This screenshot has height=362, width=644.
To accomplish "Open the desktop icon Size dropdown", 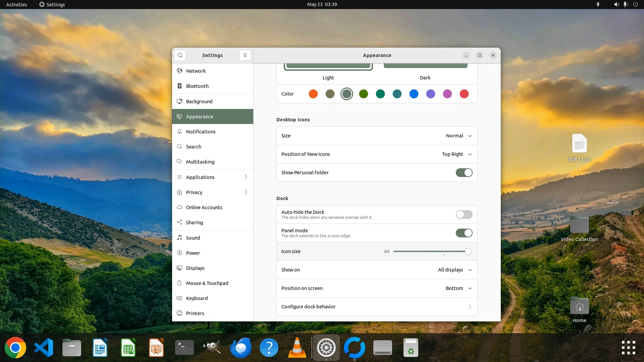I will pyautogui.click(x=459, y=136).
